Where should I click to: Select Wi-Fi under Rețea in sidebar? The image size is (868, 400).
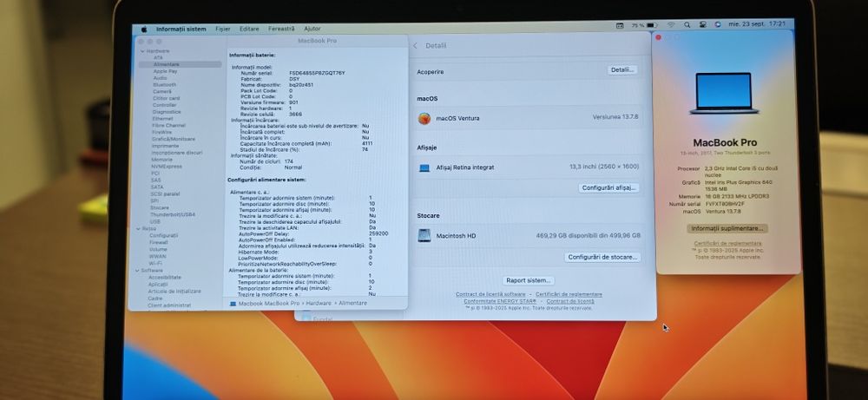click(x=155, y=264)
